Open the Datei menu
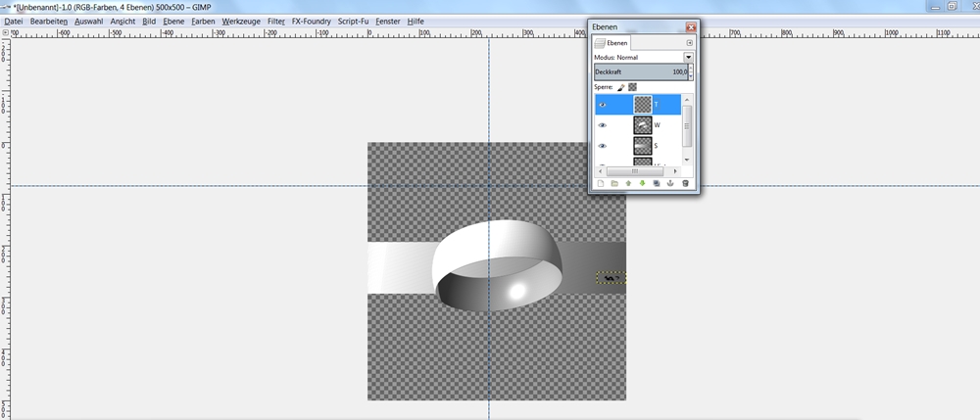The height and width of the screenshot is (420, 980). [x=13, y=22]
